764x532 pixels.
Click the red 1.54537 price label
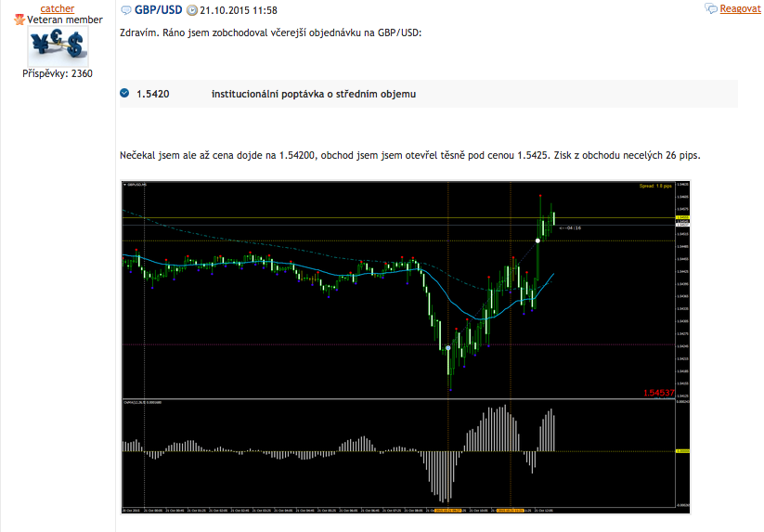point(659,393)
